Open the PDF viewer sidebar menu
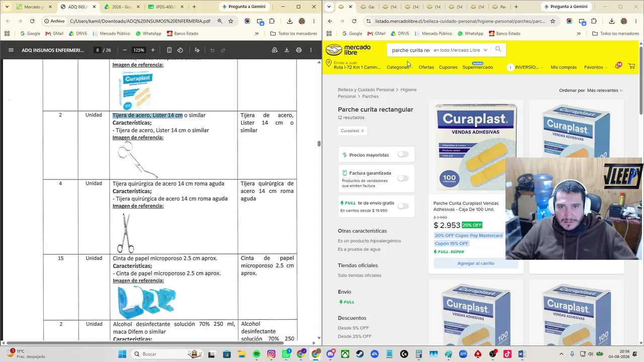 (11, 50)
